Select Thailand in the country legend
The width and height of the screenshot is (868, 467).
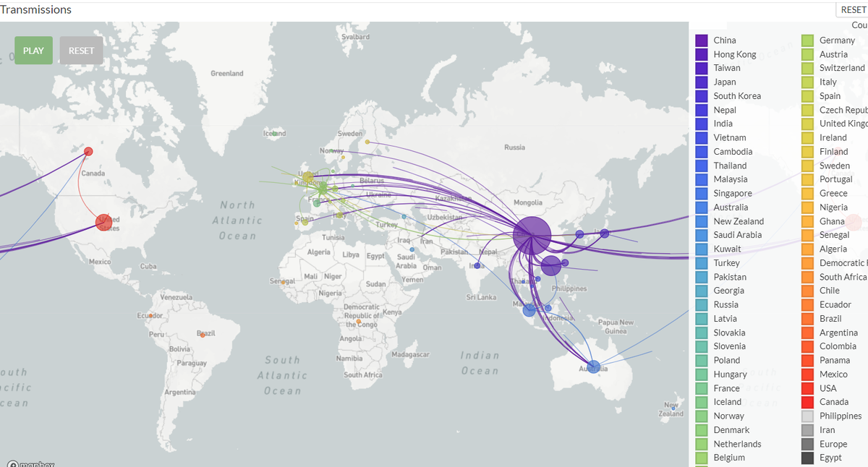pyautogui.click(x=730, y=166)
